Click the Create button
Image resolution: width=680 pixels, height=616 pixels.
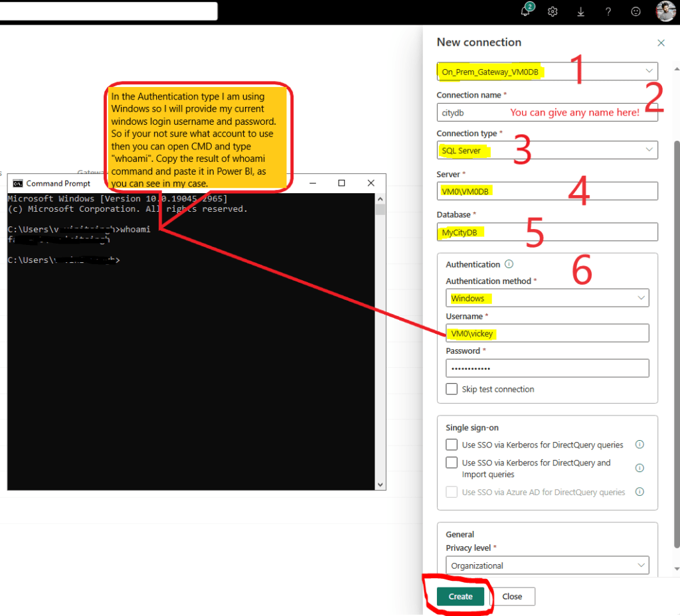coord(460,597)
